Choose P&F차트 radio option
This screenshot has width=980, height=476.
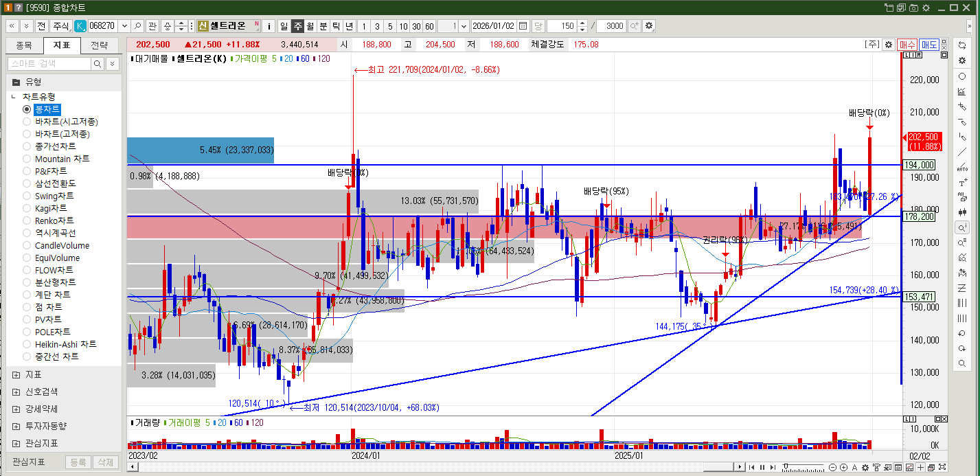pos(27,171)
